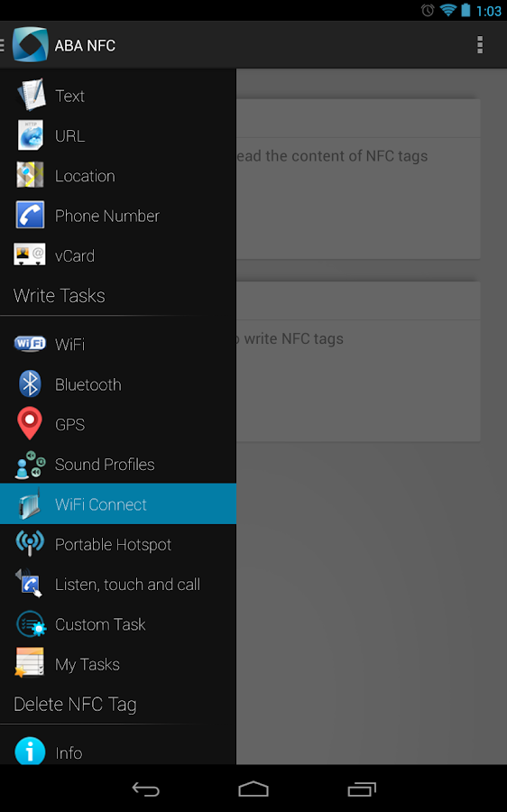Tap the Android back navigation button
This screenshot has height=812, width=507.
145,789
